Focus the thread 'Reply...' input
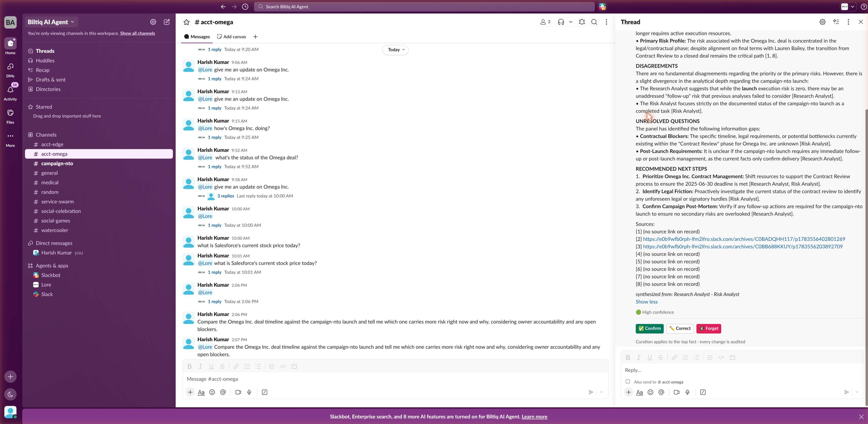The image size is (868, 424). pyautogui.click(x=742, y=370)
